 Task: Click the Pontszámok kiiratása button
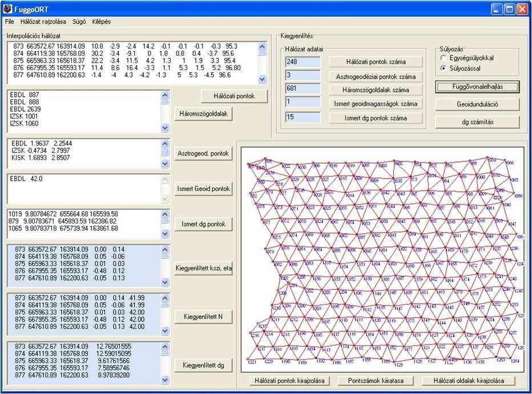click(376, 381)
